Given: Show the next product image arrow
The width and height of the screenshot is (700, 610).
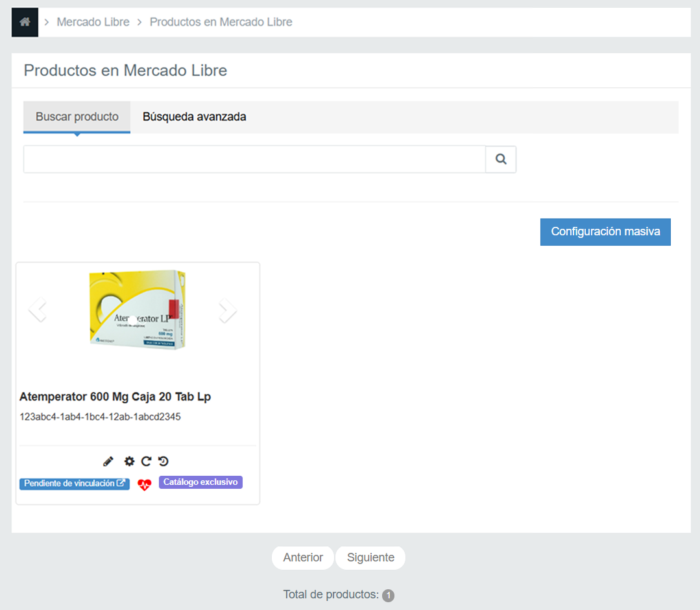Looking at the screenshot, I should point(228,310).
